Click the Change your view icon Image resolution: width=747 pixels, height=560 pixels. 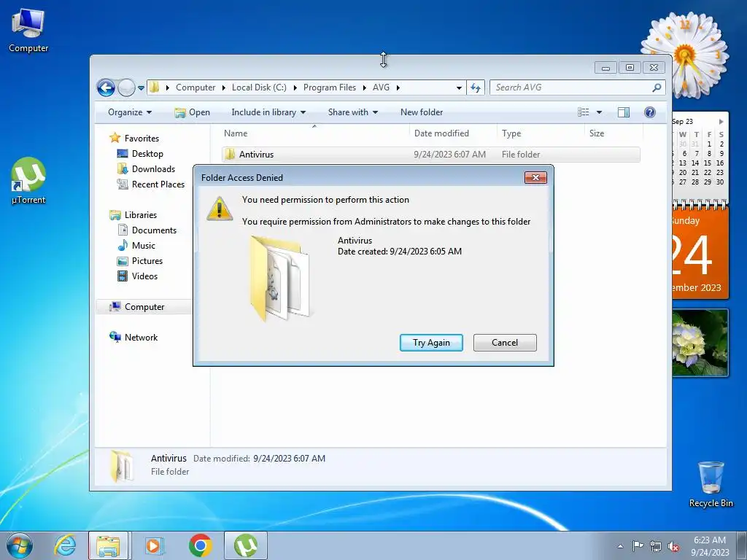[584, 112]
